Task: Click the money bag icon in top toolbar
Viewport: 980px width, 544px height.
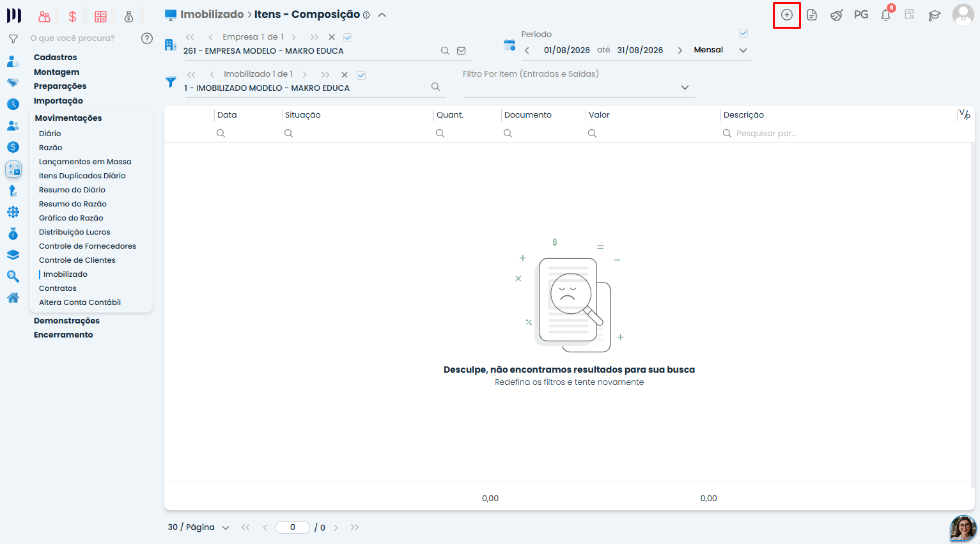Action: coord(128,17)
